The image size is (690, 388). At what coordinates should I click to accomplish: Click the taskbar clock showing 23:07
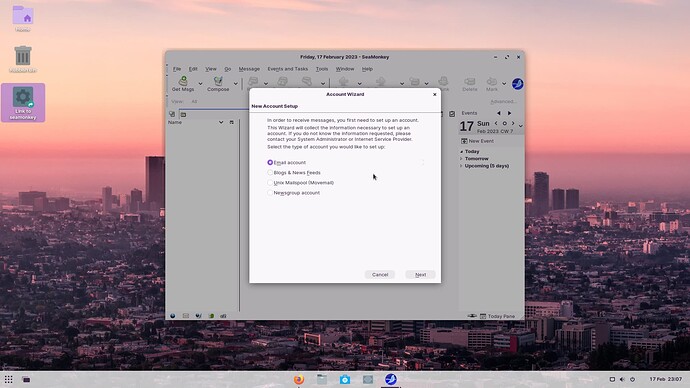(x=666, y=379)
